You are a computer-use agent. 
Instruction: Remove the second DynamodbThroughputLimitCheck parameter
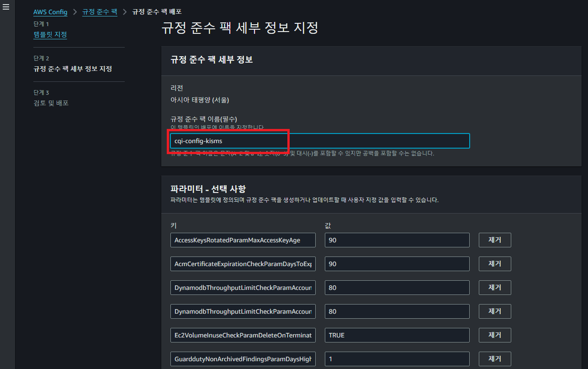coord(494,311)
